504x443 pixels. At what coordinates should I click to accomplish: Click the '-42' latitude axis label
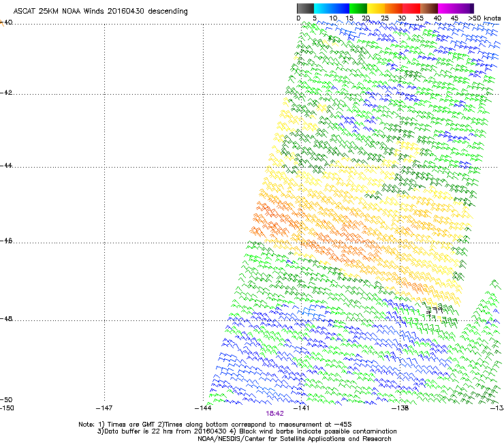point(6,93)
